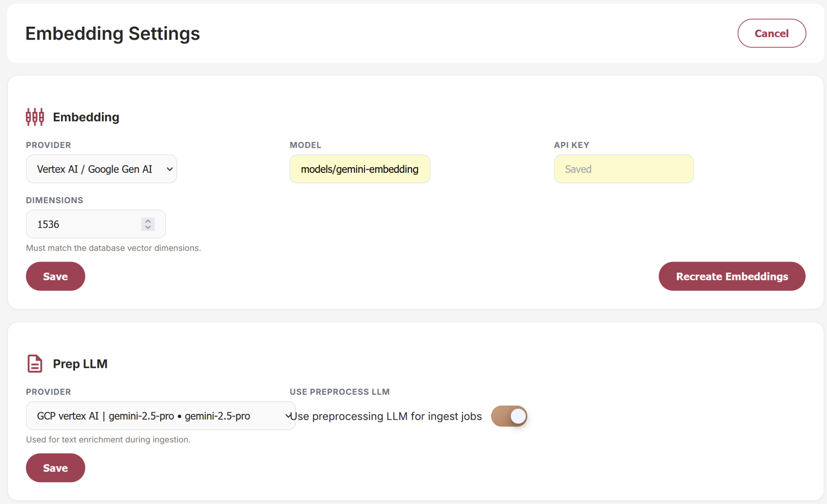
Task: Decrease dimensions with the down stepper arrow
Action: click(148, 227)
